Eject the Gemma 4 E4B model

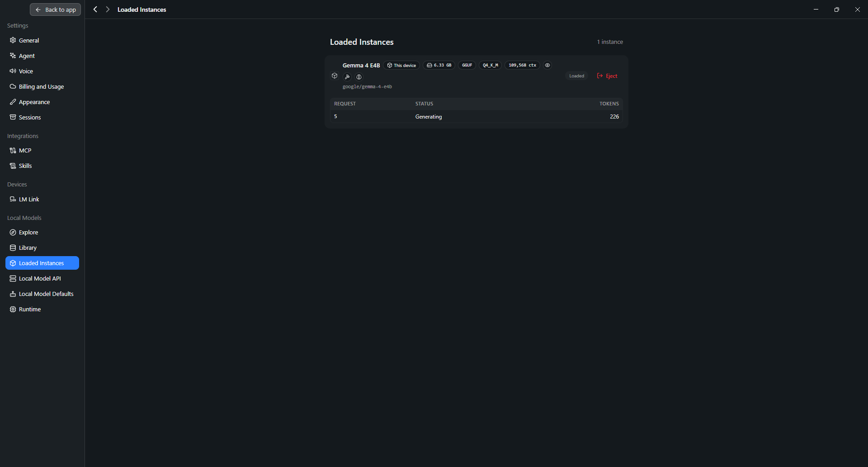(x=607, y=76)
